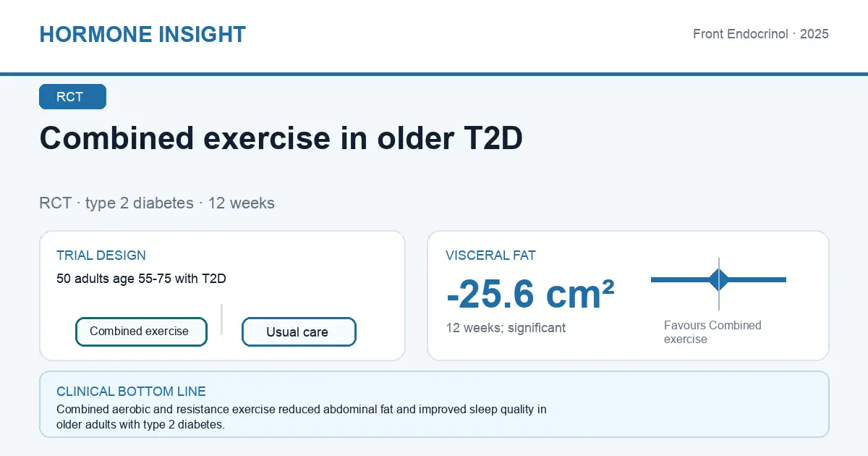Click the diamond marker on forest plot

(719, 279)
